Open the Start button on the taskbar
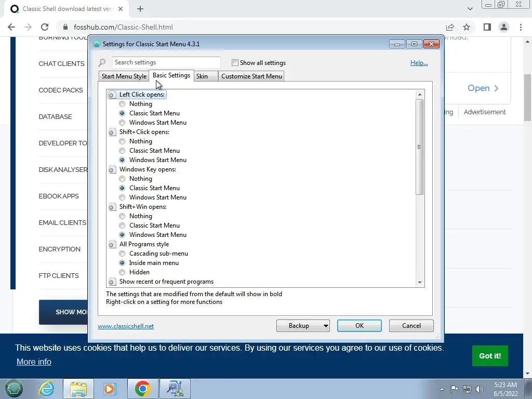Viewport: 532px width, 399px height. (14, 389)
